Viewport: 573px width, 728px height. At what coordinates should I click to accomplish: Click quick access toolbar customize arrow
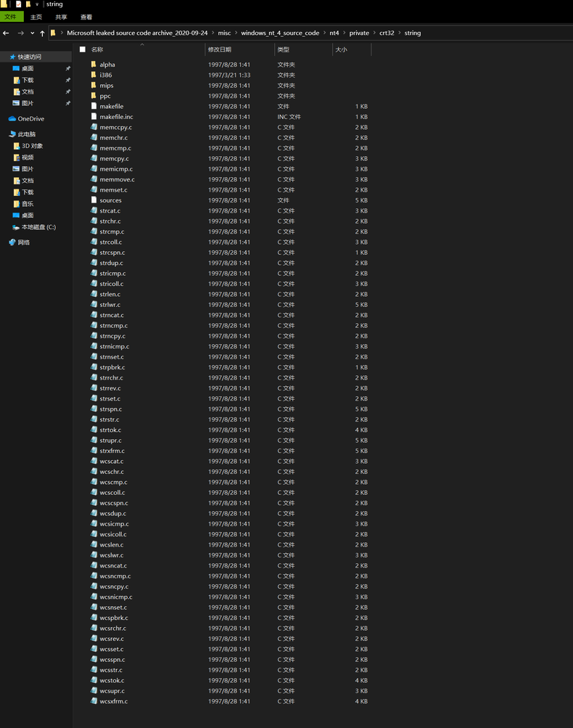37,4
